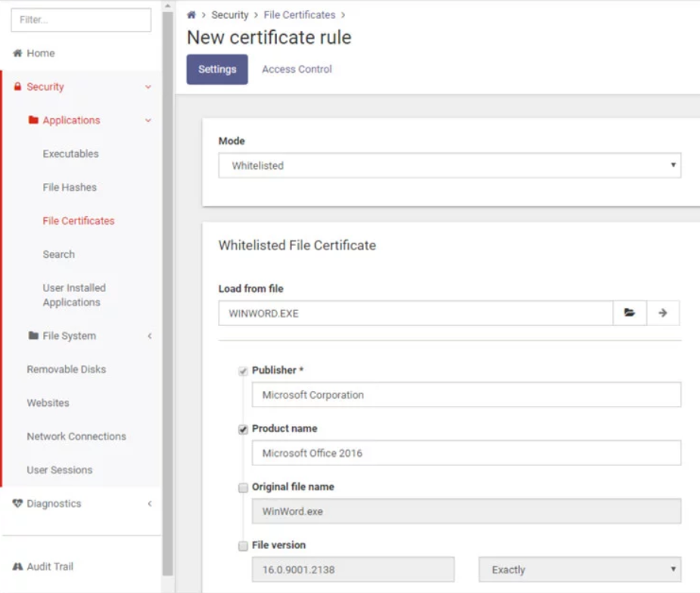The height and width of the screenshot is (593, 700).
Task: Uncheck the Product name checkbox
Action: click(243, 430)
